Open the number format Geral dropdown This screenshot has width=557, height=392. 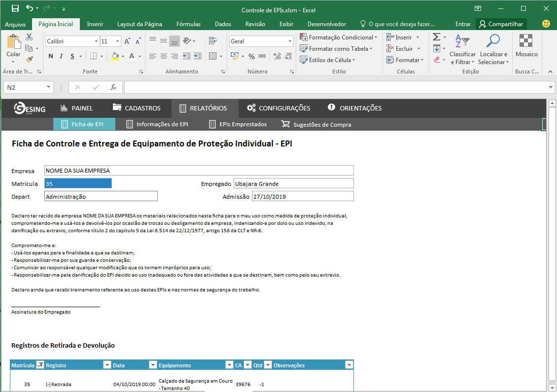click(x=290, y=41)
